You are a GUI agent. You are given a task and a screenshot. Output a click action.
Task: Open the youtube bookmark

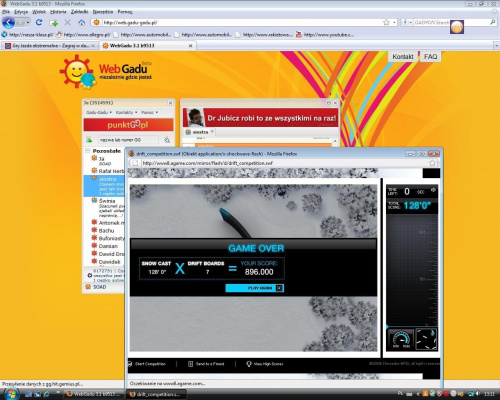[x=325, y=34]
